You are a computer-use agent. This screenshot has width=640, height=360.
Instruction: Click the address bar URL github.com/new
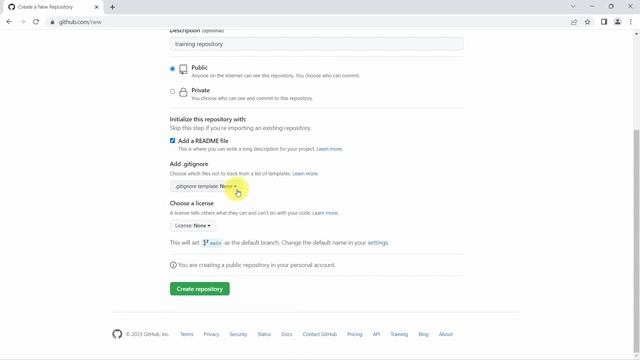pos(80,22)
